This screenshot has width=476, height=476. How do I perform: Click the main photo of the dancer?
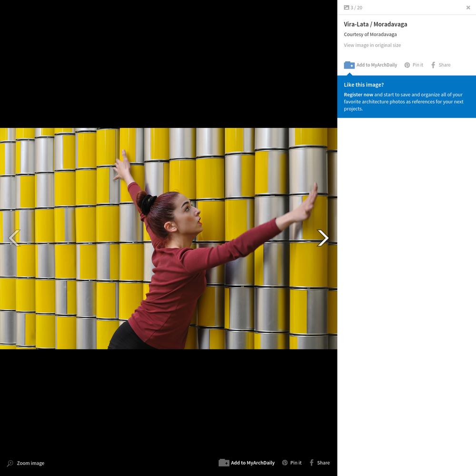169,238
